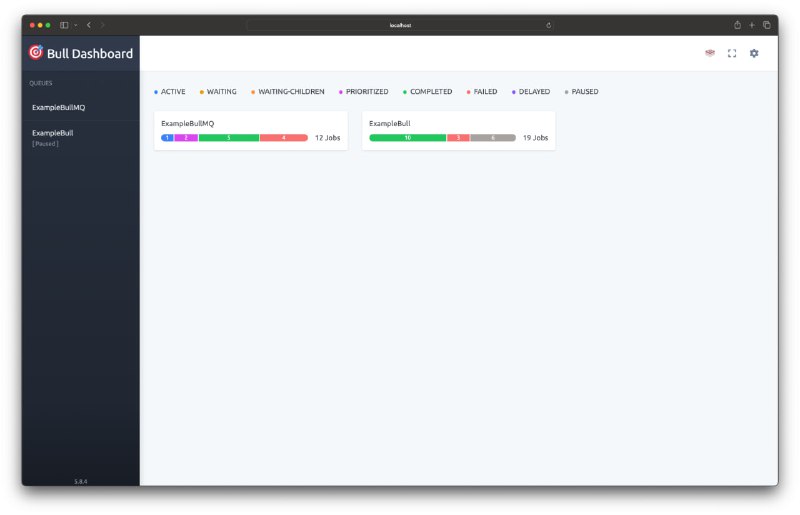Show Safari tab overview icon
The width and height of the screenshot is (800, 515).
click(x=767, y=25)
